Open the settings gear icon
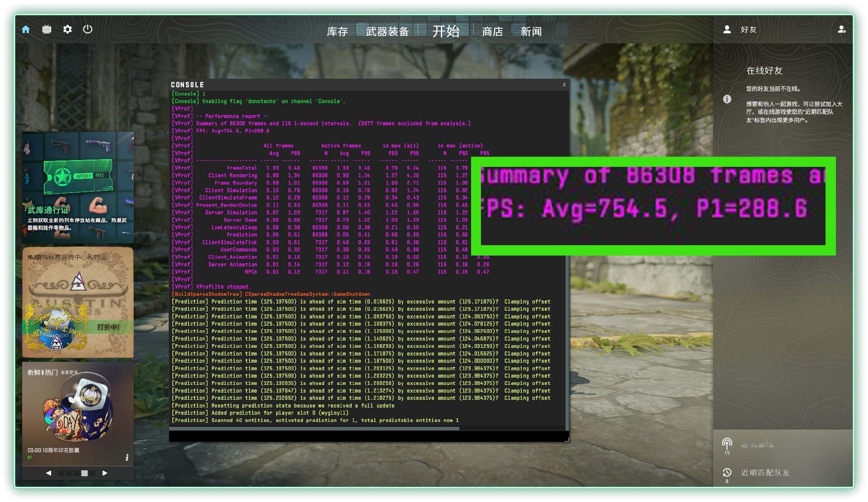 coord(67,29)
